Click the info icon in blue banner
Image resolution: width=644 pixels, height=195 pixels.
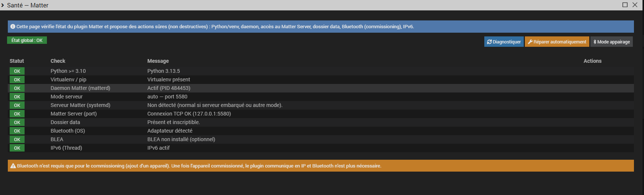[13, 26]
